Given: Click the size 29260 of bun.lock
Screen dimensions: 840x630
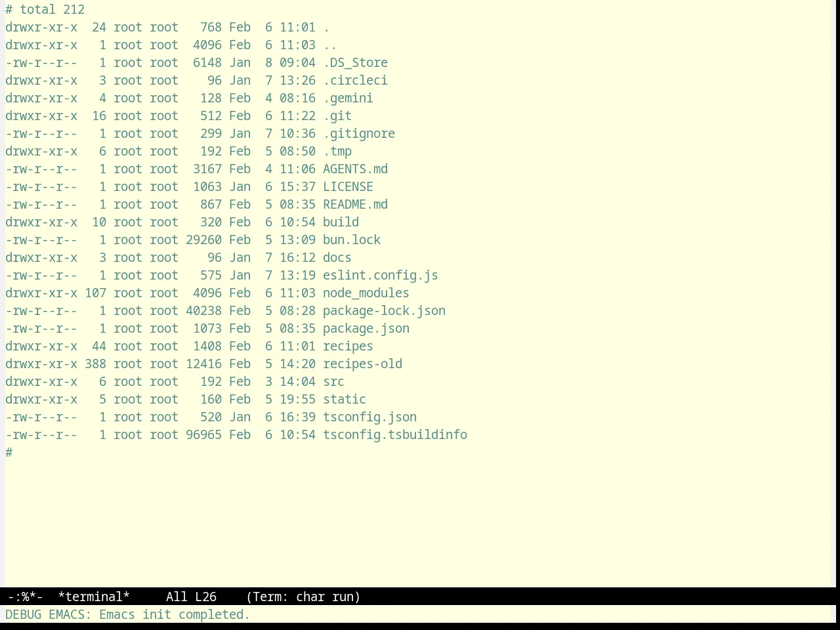Looking at the screenshot, I should click(203, 240).
